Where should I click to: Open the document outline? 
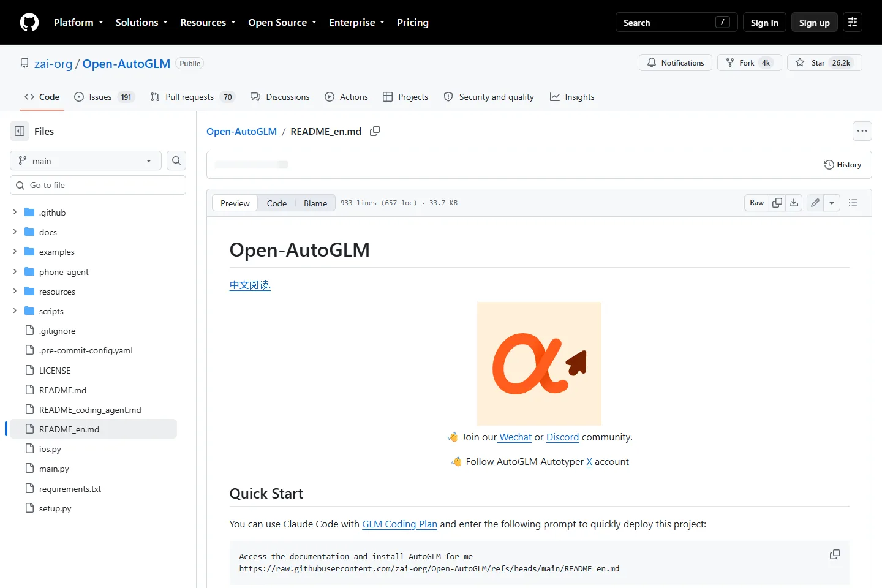[x=853, y=203]
